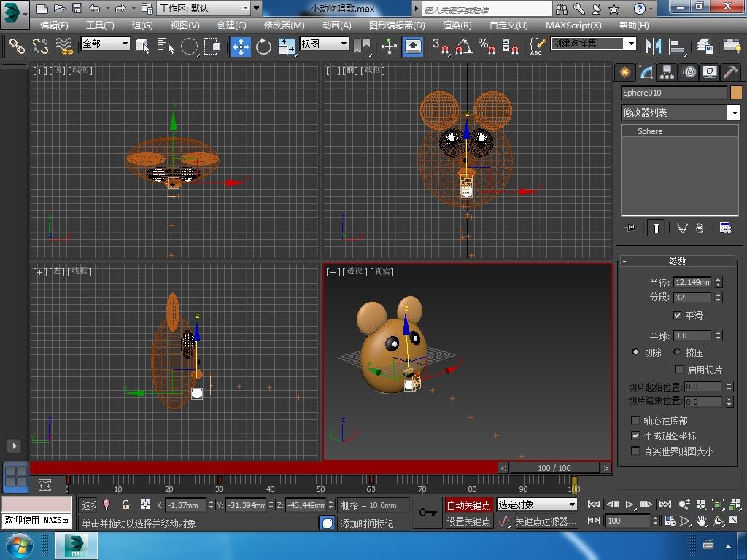Open the Create panel tab
Image resolution: width=747 pixels, height=560 pixels.
624,71
